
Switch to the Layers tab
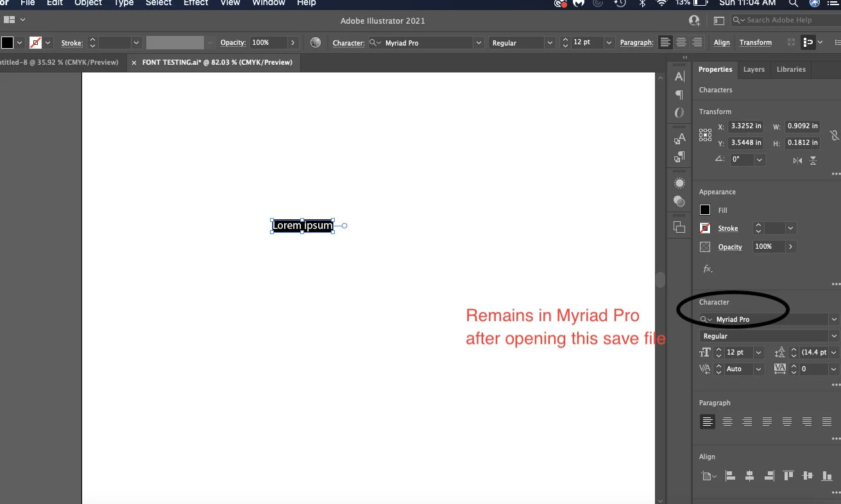pyautogui.click(x=754, y=69)
